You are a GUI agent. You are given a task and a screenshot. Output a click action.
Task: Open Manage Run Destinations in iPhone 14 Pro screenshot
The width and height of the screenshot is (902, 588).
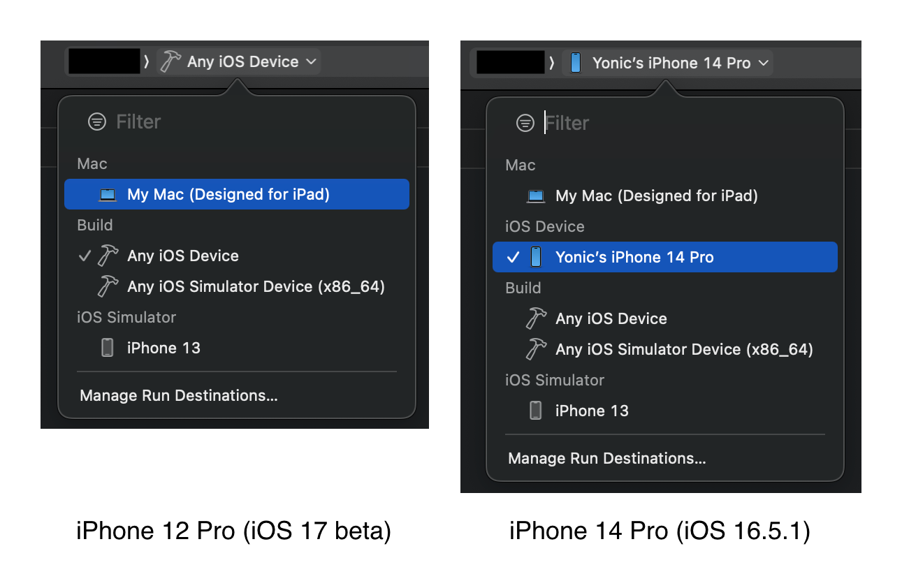point(606,459)
